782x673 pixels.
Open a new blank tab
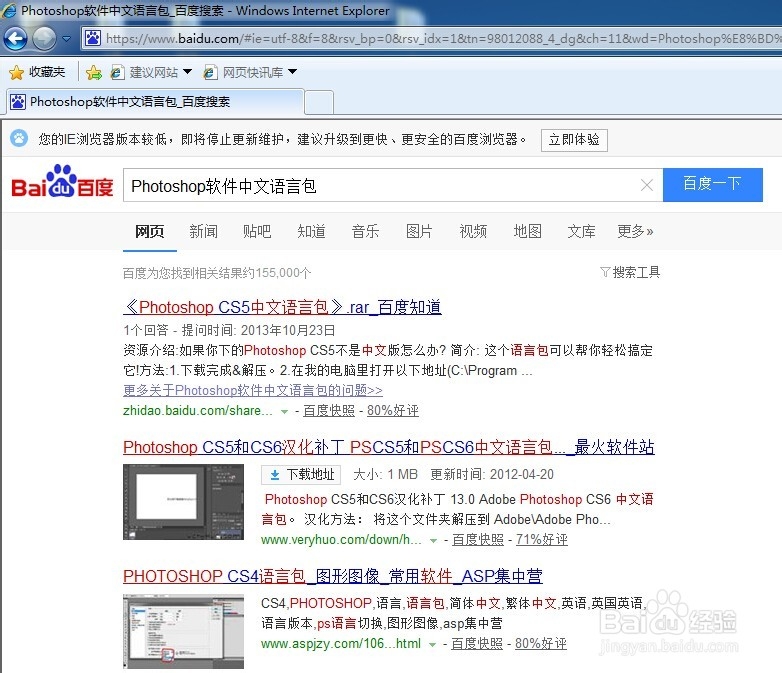(319, 103)
